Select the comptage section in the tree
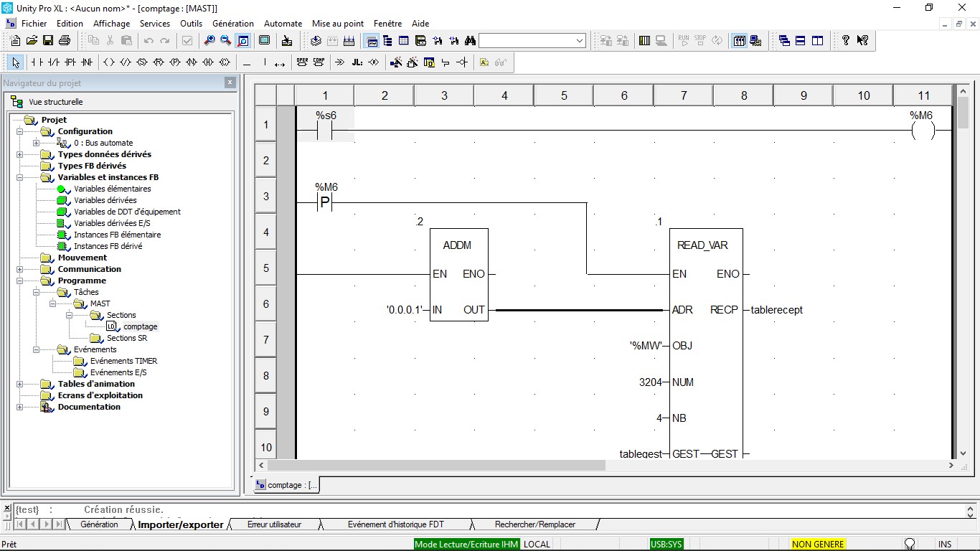The width and height of the screenshot is (980, 551). (x=140, y=326)
